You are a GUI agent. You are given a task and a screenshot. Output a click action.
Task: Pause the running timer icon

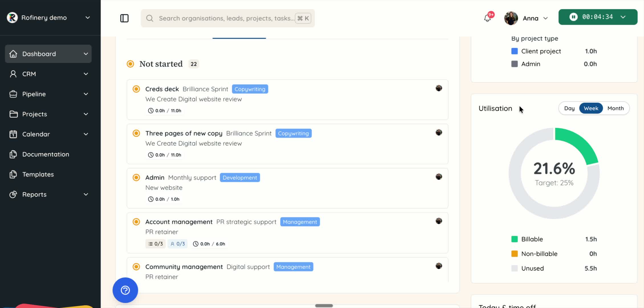pyautogui.click(x=573, y=17)
